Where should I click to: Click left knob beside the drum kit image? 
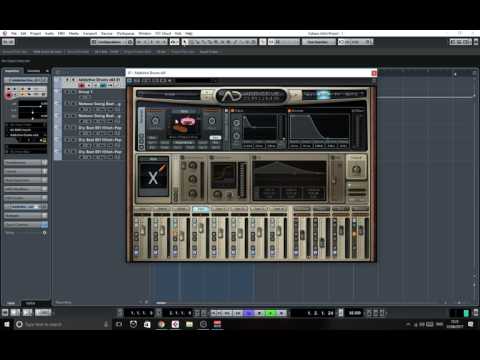click(x=155, y=121)
